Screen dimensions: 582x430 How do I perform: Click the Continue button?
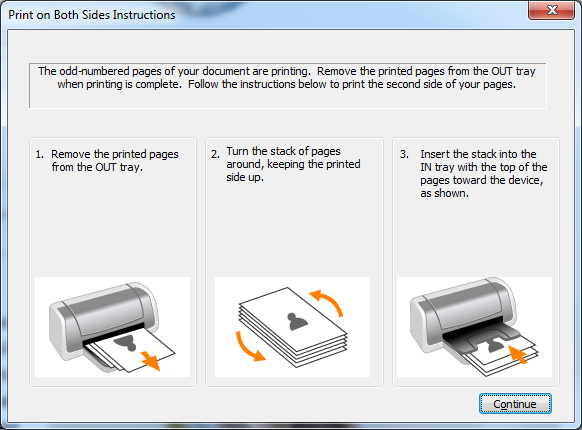click(x=515, y=404)
